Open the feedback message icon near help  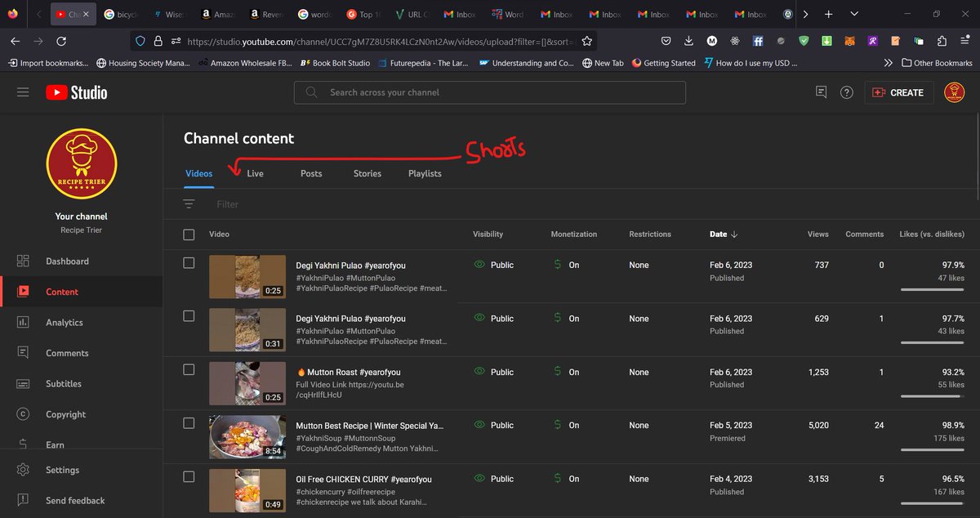(x=822, y=92)
